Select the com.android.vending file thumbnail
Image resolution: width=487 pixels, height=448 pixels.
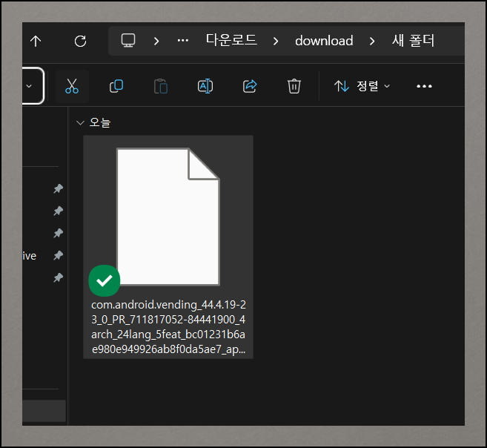(168, 217)
